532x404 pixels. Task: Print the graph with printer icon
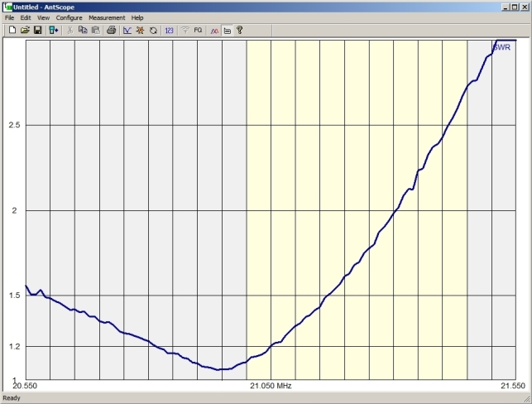click(x=112, y=30)
